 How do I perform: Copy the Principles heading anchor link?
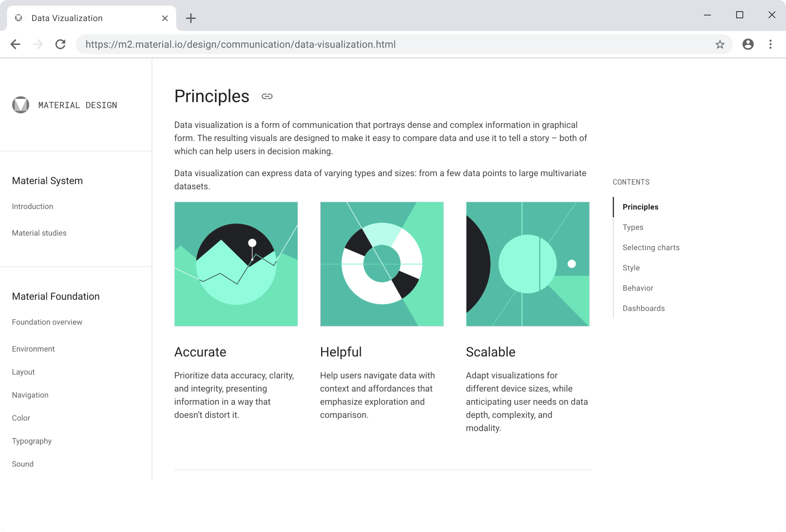click(x=267, y=97)
